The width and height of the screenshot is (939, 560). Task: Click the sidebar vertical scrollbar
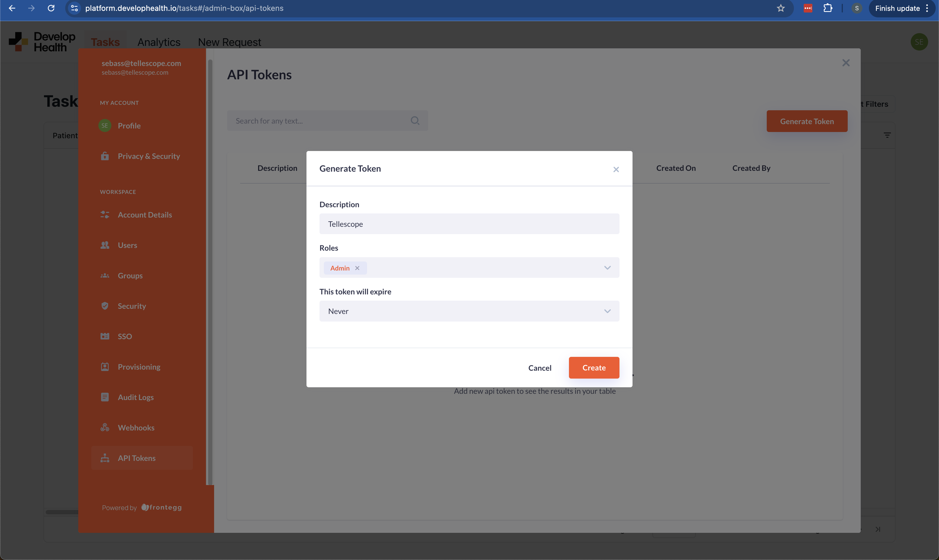click(210, 272)
